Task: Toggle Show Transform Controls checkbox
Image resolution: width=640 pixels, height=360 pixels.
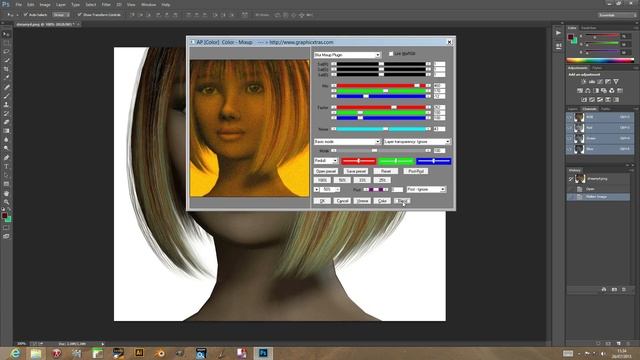Action: coord(80,15)
